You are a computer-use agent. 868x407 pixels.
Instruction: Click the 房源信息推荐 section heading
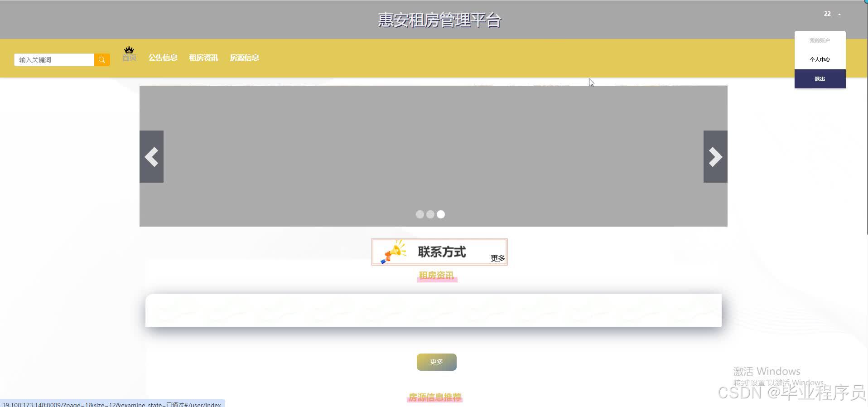(435, 397)
